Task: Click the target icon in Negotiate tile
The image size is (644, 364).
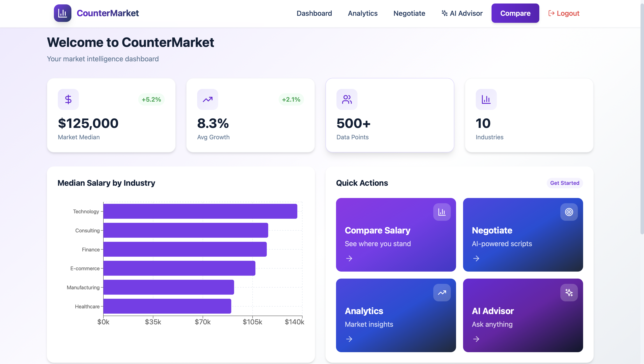Action: (569, 212)
